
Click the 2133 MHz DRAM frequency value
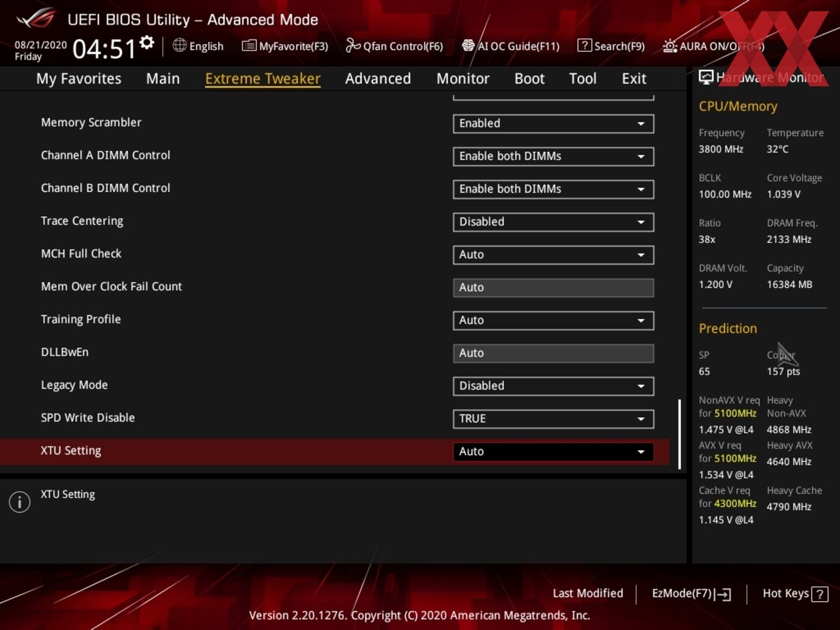tap(789, 239)
